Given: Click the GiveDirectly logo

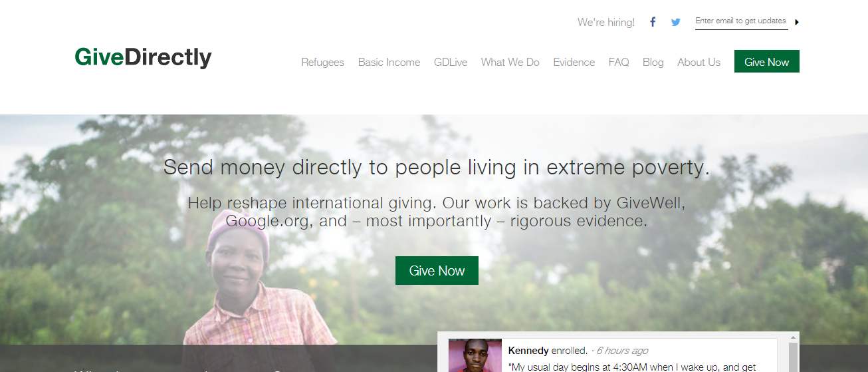Looking at the screenshot, I should click(143, 58).
